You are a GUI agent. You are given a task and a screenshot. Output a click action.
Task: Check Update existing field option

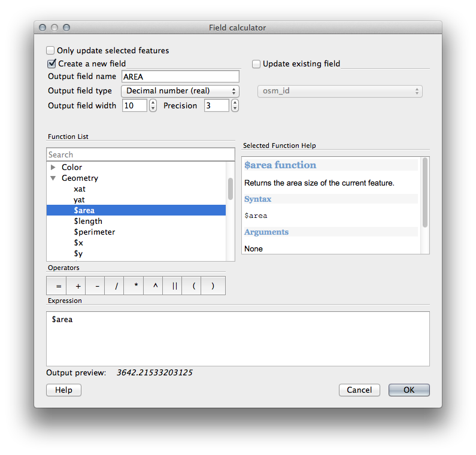pyautogui.click(x=256, y=64)
